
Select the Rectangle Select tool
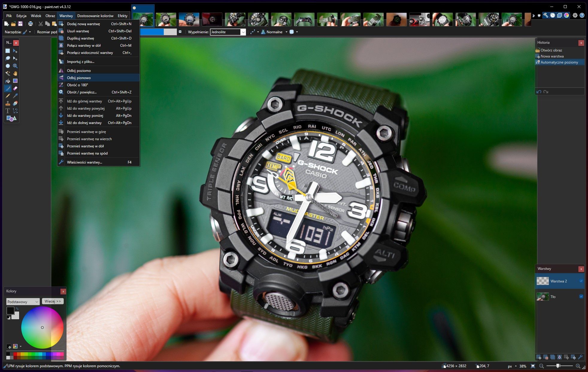pos(8,51)
